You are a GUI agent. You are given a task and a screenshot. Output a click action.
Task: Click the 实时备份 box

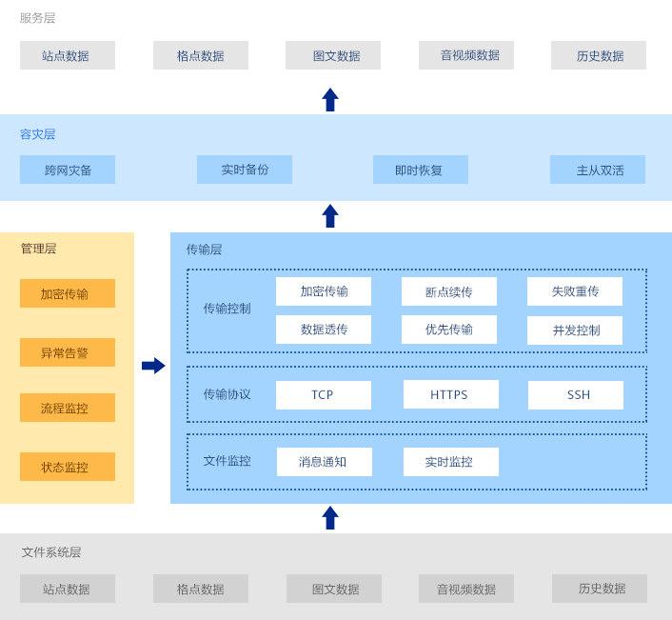(x=245, y=170)
